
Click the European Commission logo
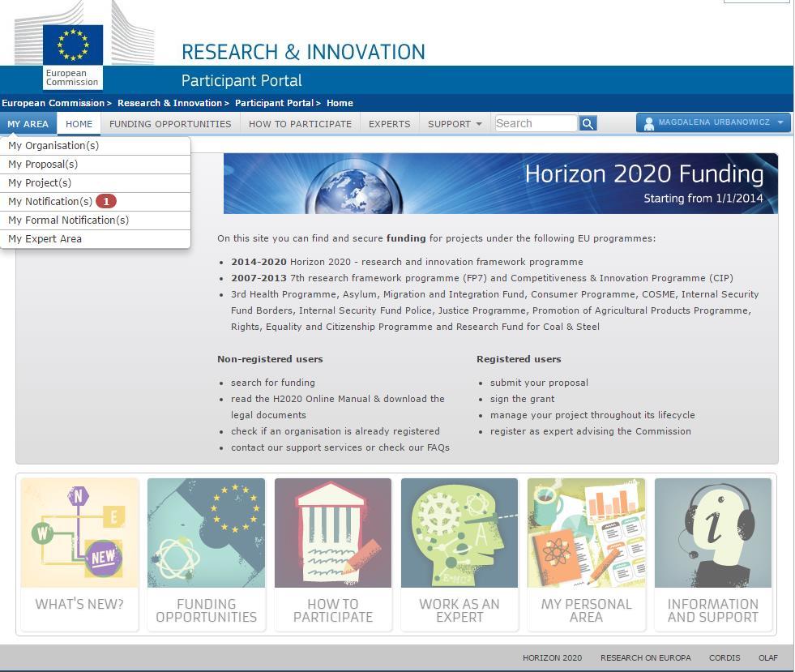tap(73, 56)
